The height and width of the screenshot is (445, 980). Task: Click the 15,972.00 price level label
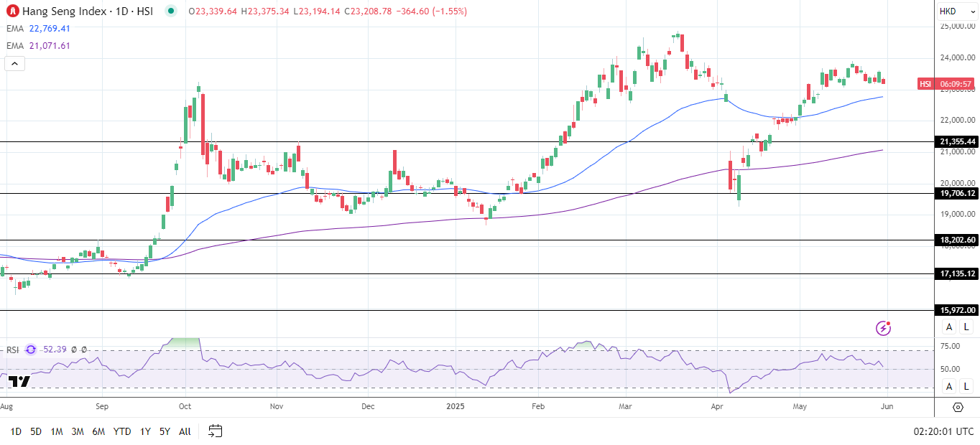958,310
